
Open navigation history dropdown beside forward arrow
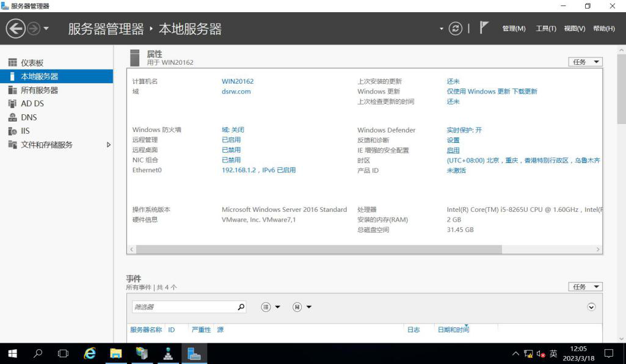[46, 29]
